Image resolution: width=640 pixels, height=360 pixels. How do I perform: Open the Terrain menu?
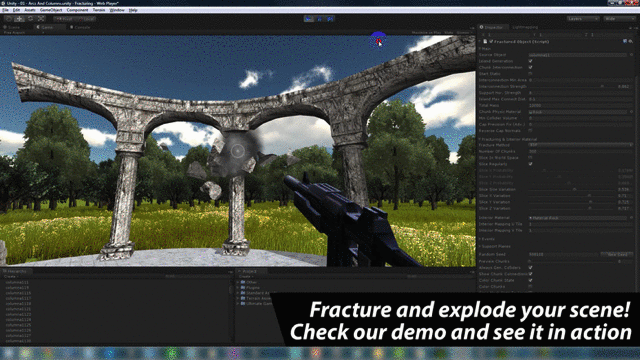[99, 10]
